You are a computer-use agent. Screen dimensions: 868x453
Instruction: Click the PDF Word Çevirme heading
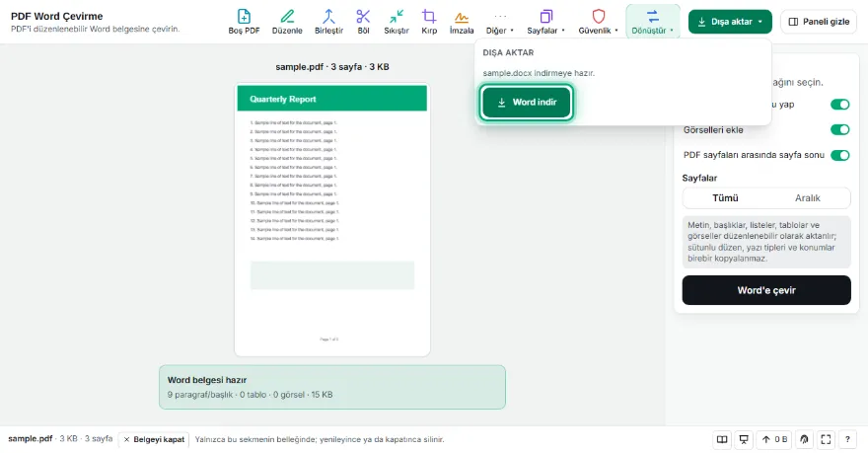(x=57, y=16)
